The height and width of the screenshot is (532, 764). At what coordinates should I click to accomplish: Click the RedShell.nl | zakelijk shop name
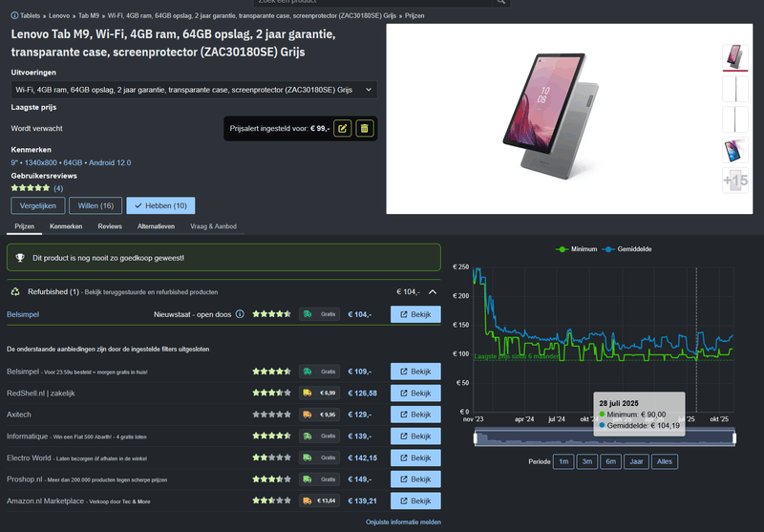pos(41,394)
